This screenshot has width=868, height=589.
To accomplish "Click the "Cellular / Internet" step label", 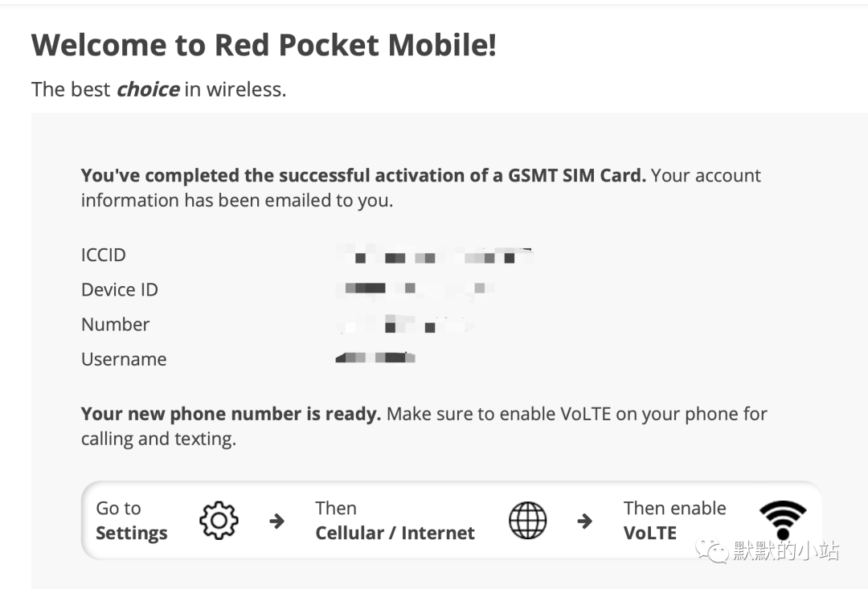I will (395, 533).
